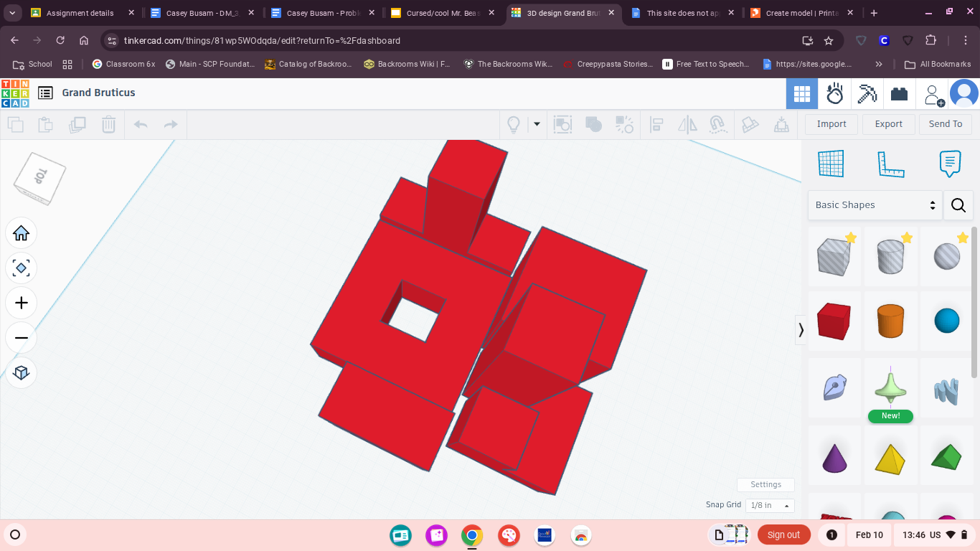Click the Export button
This screenshot has width=980, height=551.
pos(888,124)
